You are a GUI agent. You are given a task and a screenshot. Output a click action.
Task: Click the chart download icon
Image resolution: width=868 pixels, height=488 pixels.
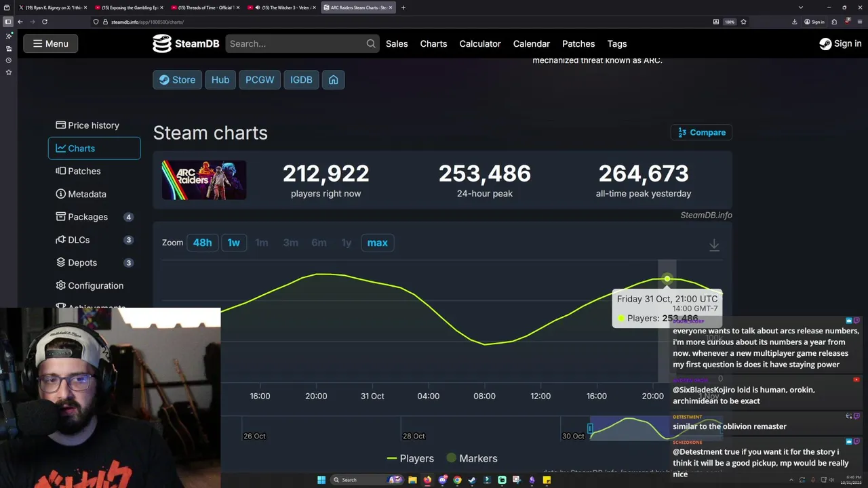pos(714,245)
